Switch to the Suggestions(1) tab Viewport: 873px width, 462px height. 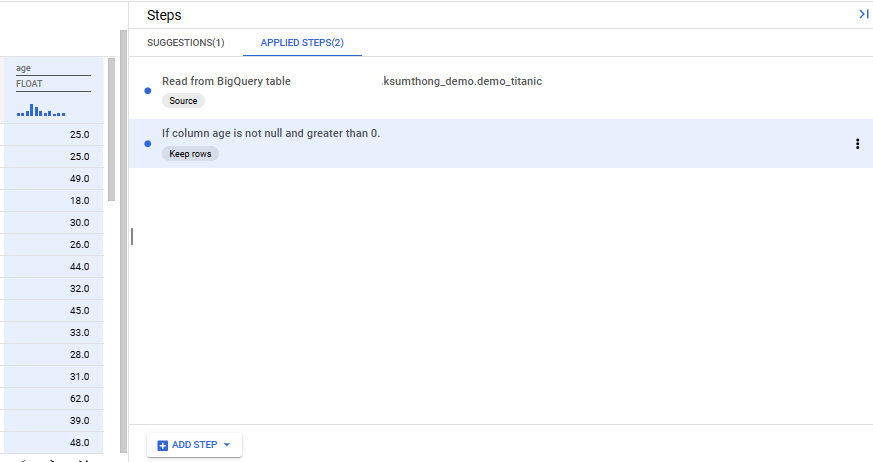tap(185, 43)
